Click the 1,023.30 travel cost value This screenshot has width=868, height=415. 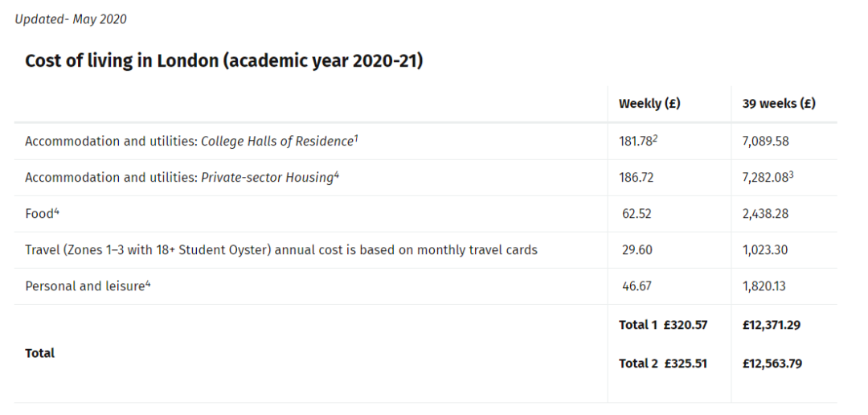pyautogui.click(x=766, y=250)
